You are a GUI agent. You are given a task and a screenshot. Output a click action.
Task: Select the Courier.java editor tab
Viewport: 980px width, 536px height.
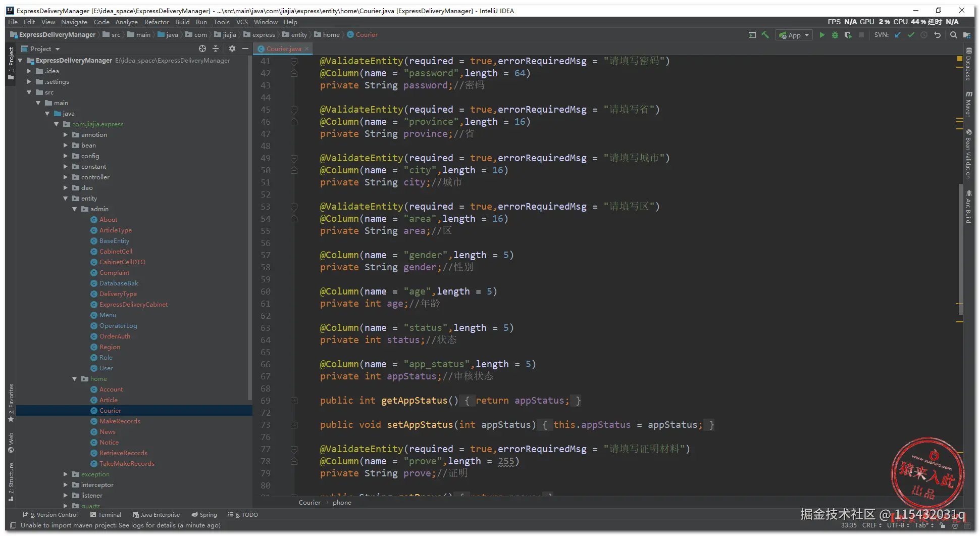click(x=283, y=48)
